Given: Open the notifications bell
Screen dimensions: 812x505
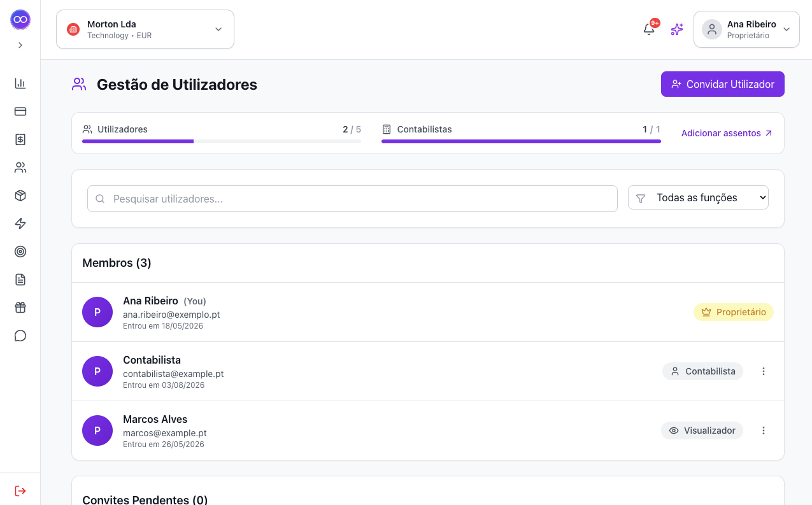Looking at the screenshot, I should [649, 29].
